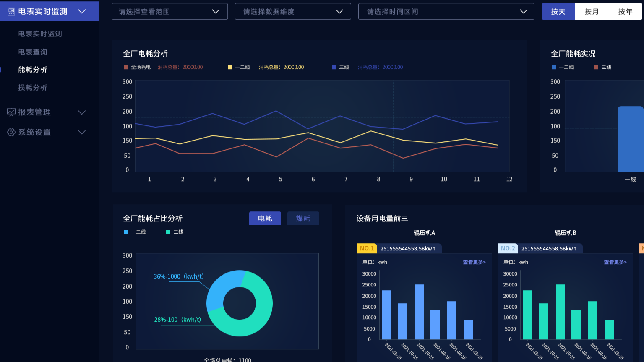
Task: Select 能耗分析 in the sidebar
Action: pyautogui.click(x=33, y=70)
